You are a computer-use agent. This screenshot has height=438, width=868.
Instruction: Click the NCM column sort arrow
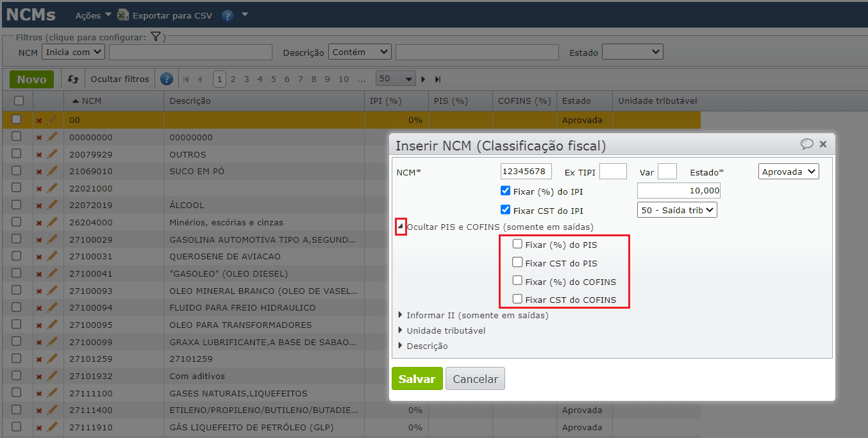click(76, 101)
